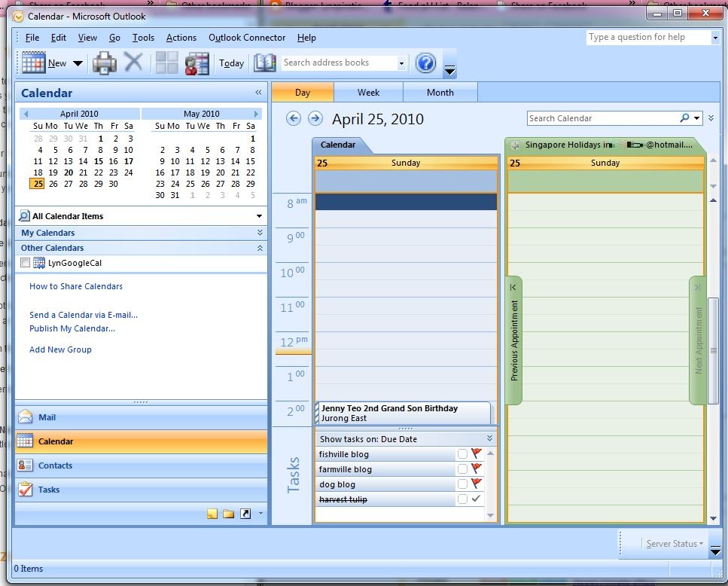The height and width of the screenshot is (586, 728).
Task: Focus the Search address books field
Action: click(339, 63)
